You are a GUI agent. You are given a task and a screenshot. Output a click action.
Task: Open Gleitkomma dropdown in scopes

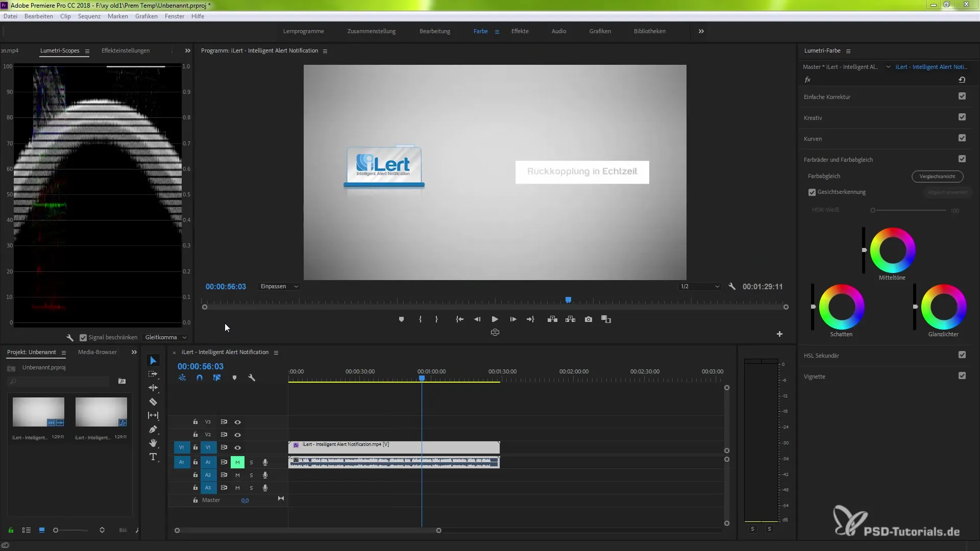(x=165, y=338)
